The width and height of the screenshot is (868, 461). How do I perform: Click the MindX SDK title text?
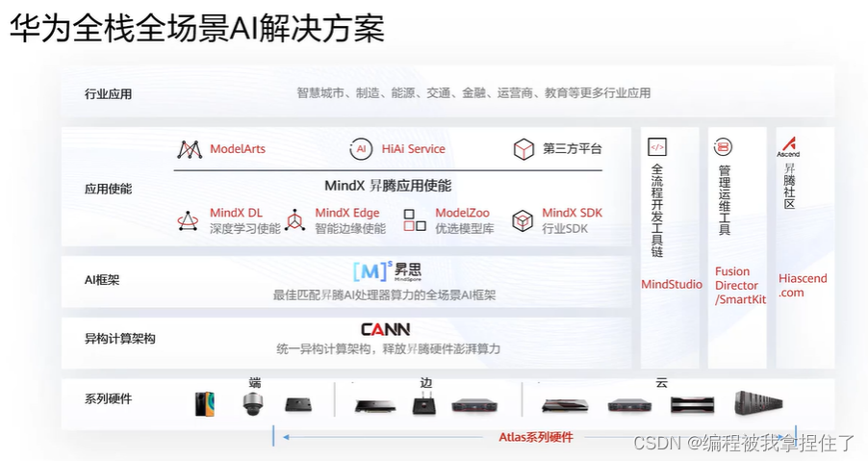click(x=572, y=213)
